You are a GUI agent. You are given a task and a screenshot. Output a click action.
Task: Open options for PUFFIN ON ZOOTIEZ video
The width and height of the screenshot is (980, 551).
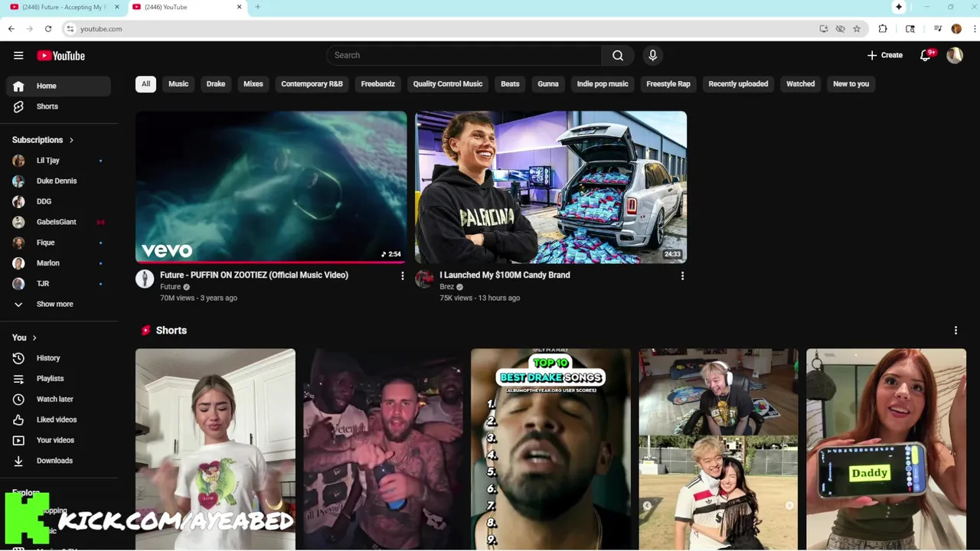[x=403, y=275]
